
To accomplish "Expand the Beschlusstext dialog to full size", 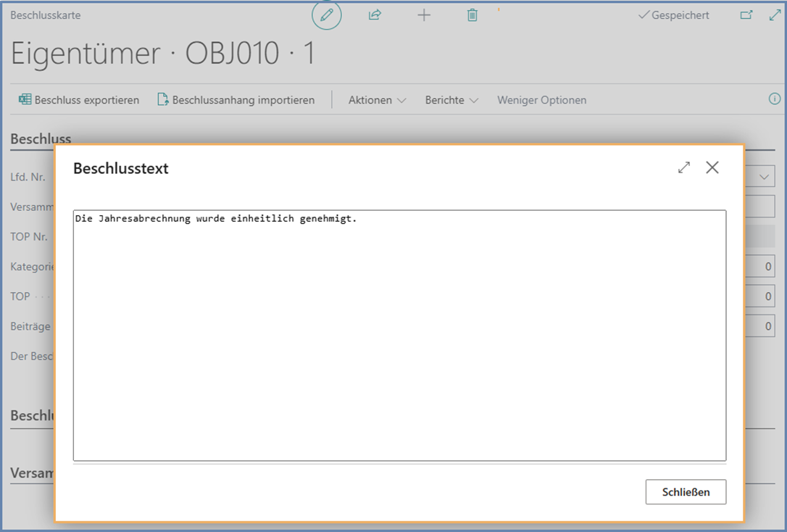I will [x=683, y=167].
